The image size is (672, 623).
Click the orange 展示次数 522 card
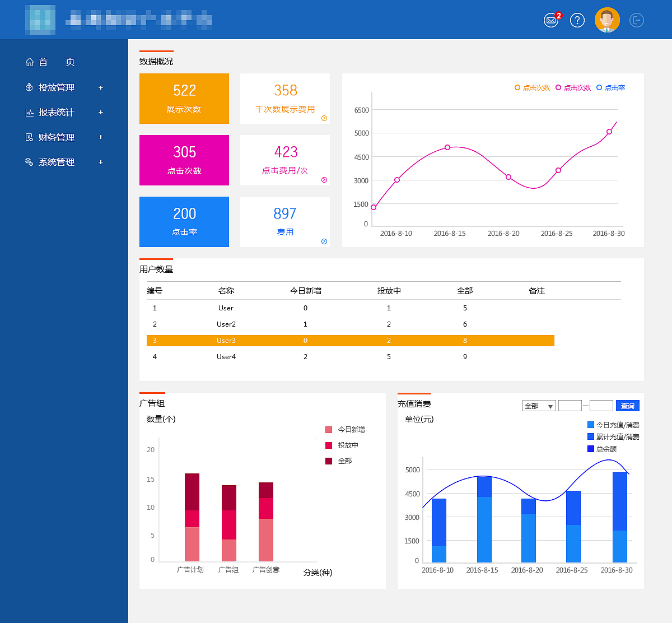click(x=184, y=99)
